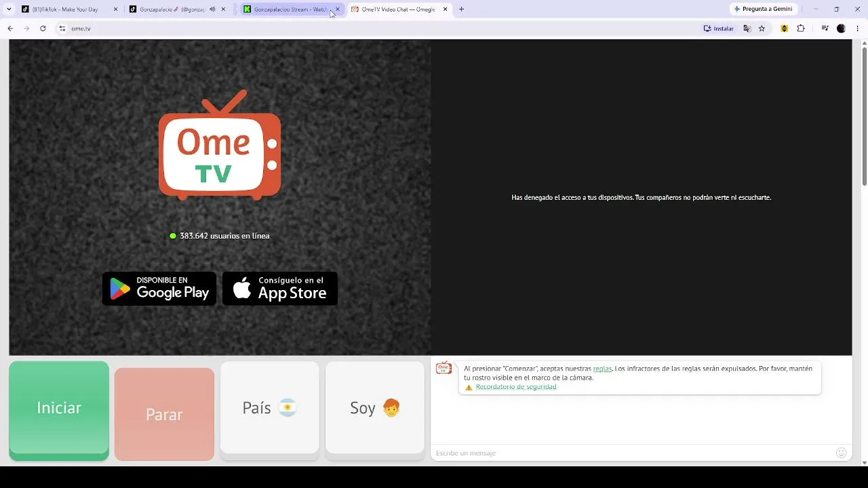868x488 pixels.
Task: Click the 383.642 usuarios en línea text
Action: click(x=224, y=236)
